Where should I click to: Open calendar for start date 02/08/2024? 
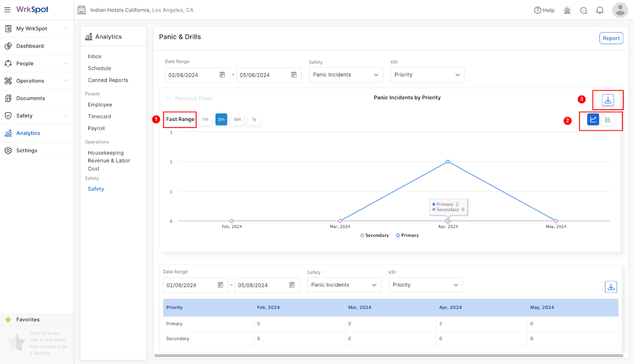coord(222,75)
